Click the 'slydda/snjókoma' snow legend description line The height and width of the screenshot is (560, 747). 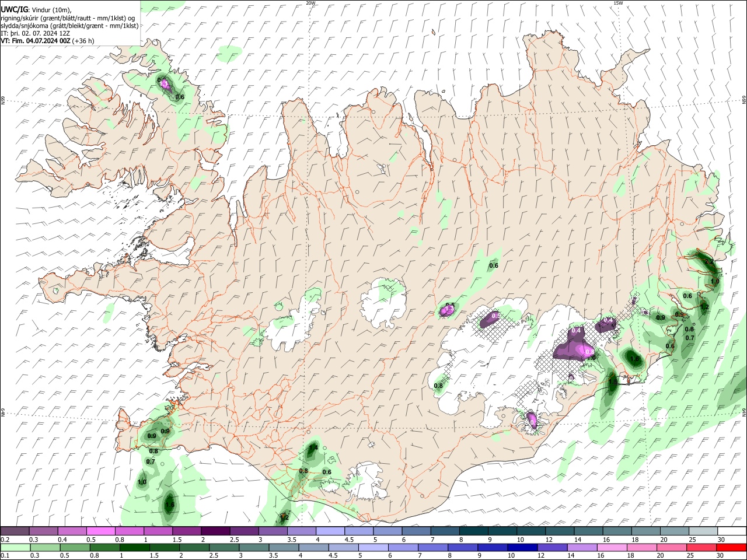[69, 26]
